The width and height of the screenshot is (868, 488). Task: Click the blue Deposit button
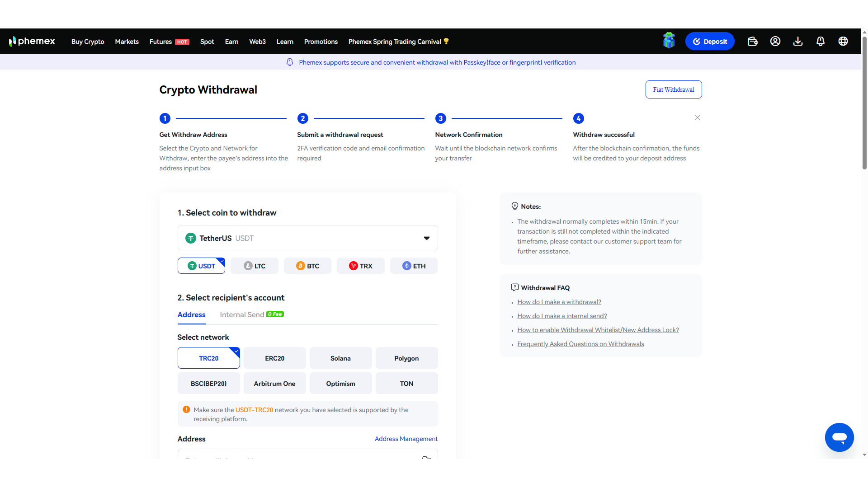[710, 41]
